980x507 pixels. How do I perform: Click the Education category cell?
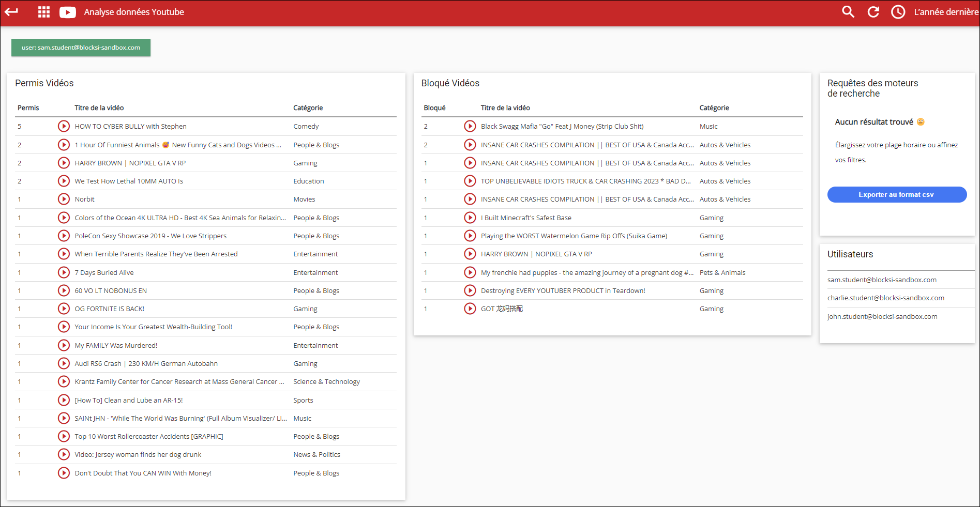309,181
